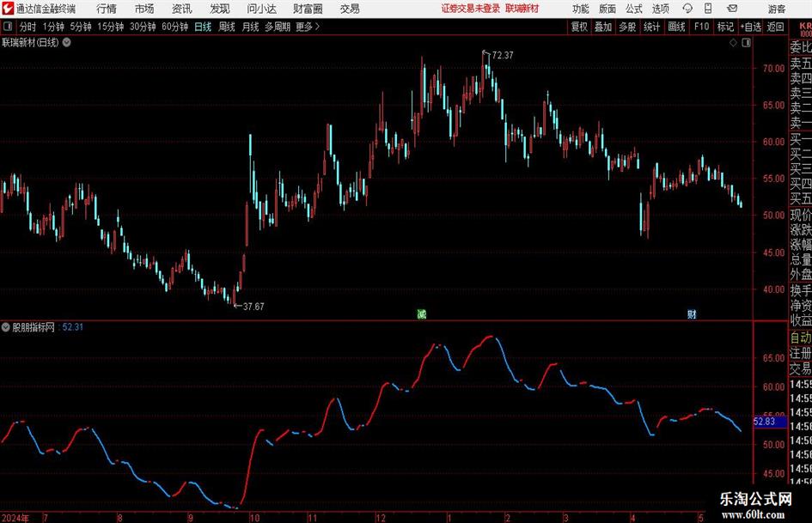The image size is (812, 523).
Task: Open the 发现 menu
Action: (x=220, y=9)
